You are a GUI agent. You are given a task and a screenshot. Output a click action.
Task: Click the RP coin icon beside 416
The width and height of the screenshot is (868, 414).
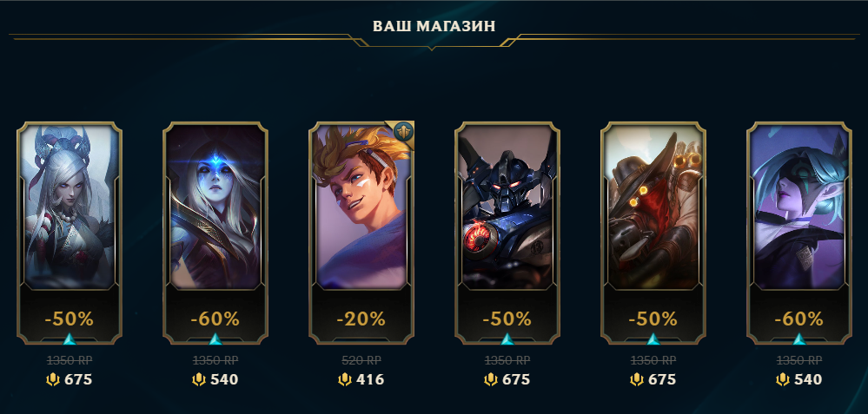point(344,380)
